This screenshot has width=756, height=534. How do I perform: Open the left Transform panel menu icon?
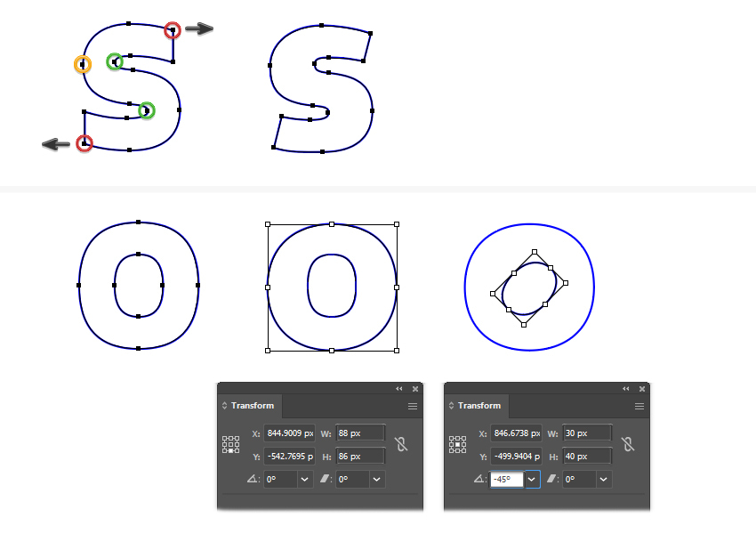pyautogui.click(x=413, y=406)
